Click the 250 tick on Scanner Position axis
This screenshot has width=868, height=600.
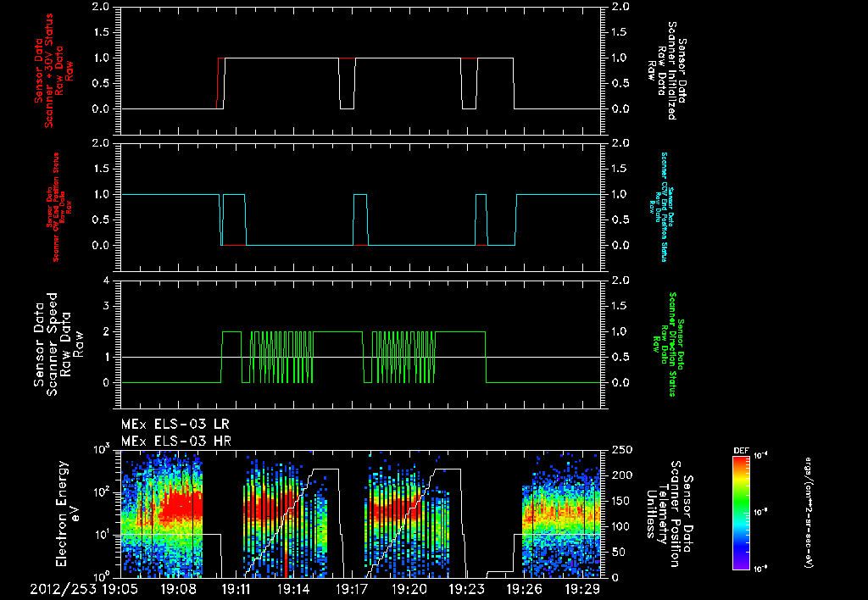[622, 450]
